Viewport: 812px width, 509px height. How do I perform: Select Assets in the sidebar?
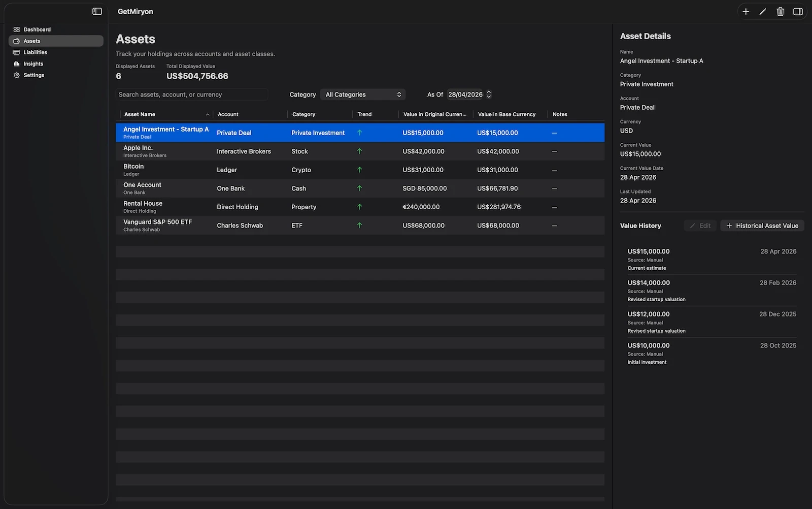[56, 41]
